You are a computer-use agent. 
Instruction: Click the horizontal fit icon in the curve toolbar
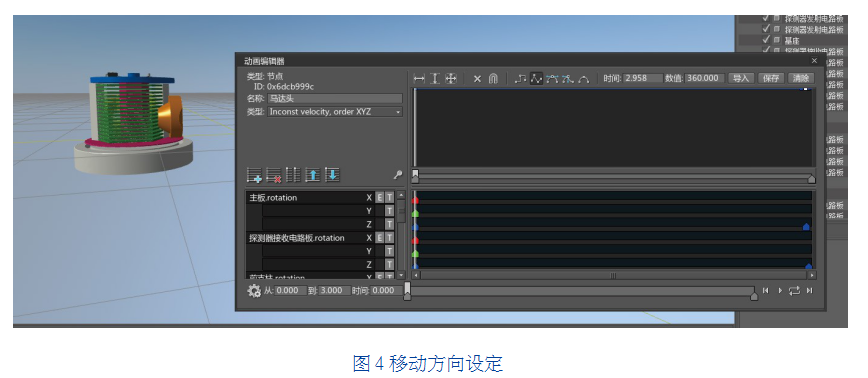tap(419, 79)
